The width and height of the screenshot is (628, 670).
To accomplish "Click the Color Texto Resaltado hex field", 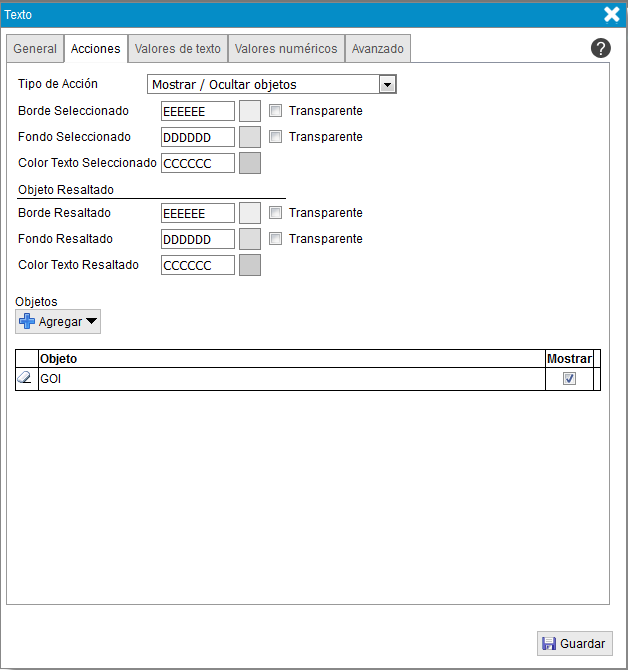I will tap(198, 265).
